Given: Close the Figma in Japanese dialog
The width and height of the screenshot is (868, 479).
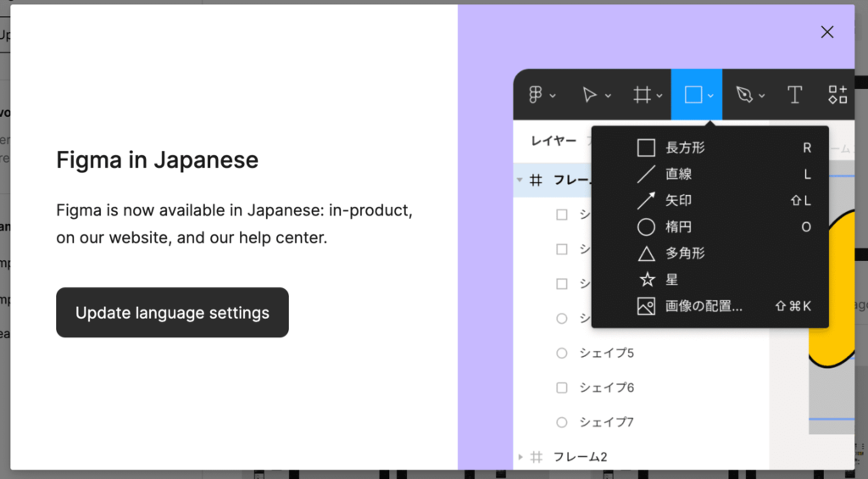Looking at the screenshot, I should pos(827,32).
